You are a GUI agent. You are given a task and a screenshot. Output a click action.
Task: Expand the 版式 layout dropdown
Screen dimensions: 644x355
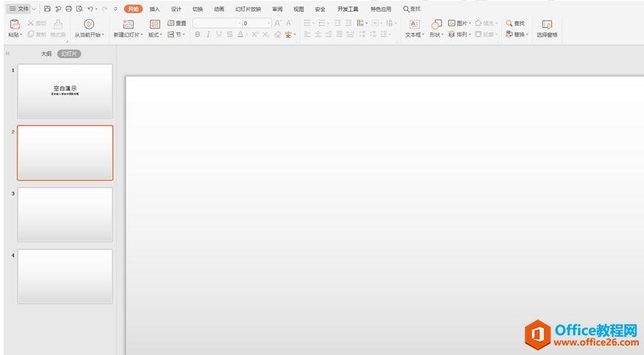[x=155, y=34]
